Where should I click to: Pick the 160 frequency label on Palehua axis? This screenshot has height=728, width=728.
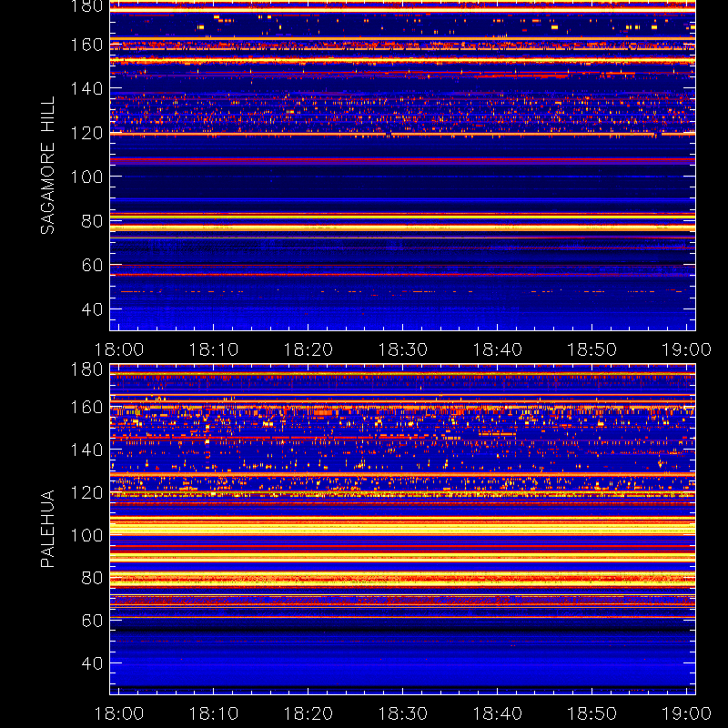(x=86, y=408)
